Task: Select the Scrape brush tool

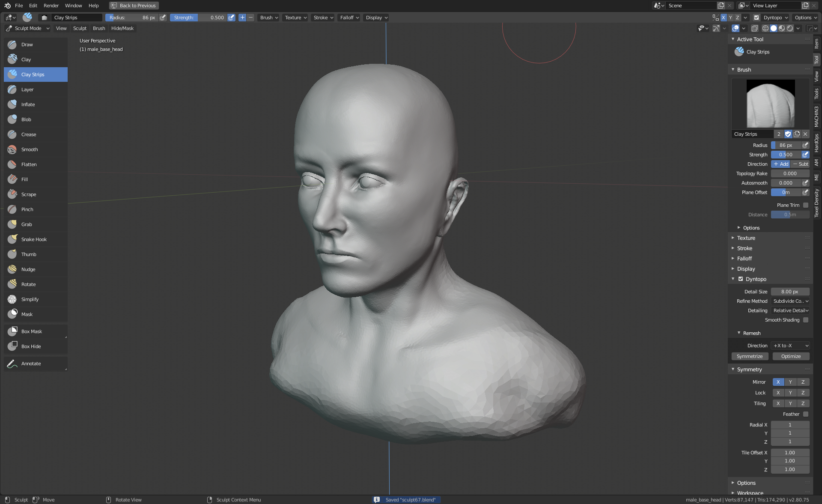Action: 29,194
